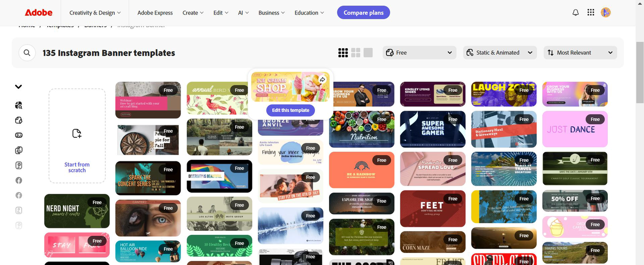
Task: Open the Stationery Haul & Giveaways template
Action: coord(504,129)
